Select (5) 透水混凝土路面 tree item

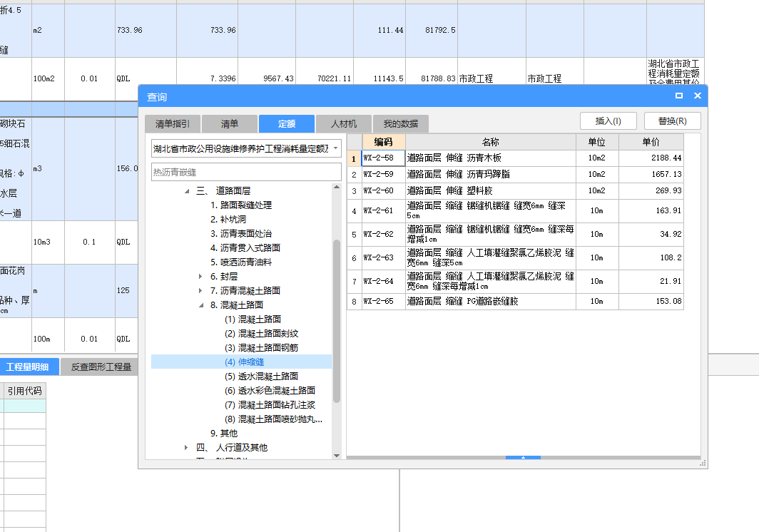(261, 376)
